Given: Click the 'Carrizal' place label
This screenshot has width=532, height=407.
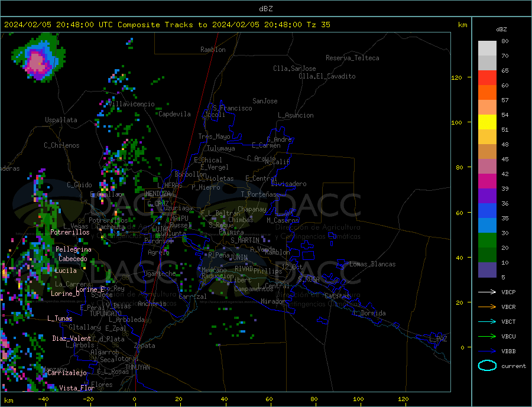Looking at the screenshot, I should 193,297.
